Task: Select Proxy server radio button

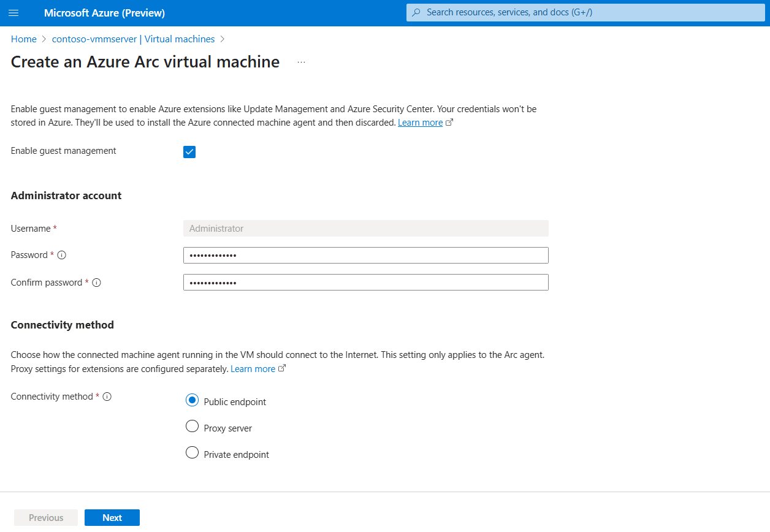Action: pyautogui.click(x=192, y=426)
